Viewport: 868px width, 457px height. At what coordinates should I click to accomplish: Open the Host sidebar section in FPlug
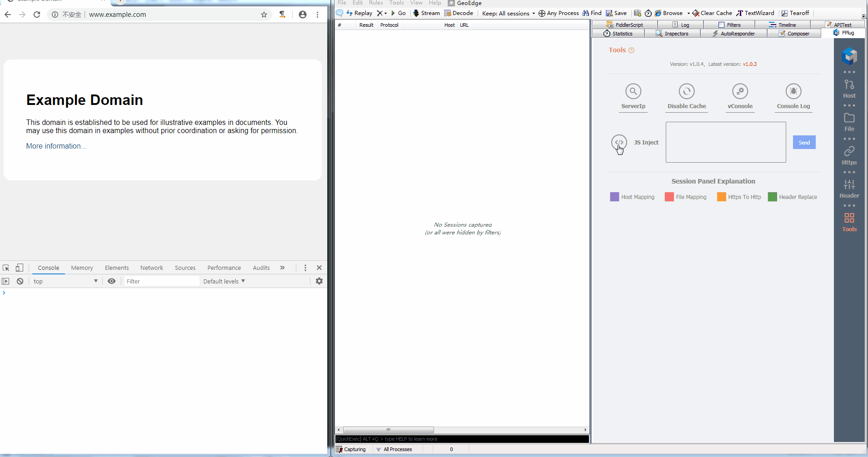pyautogui.click(x=849, y=89)
